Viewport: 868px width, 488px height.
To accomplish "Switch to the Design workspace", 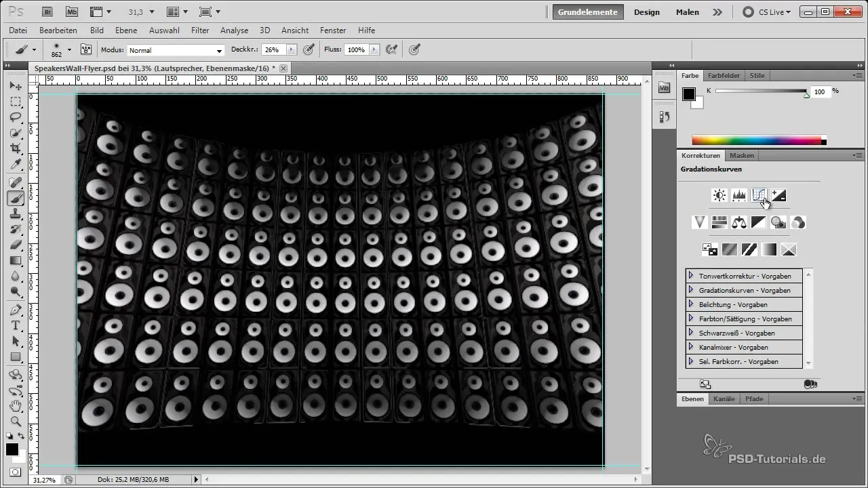I will click(x=647, y=12).
